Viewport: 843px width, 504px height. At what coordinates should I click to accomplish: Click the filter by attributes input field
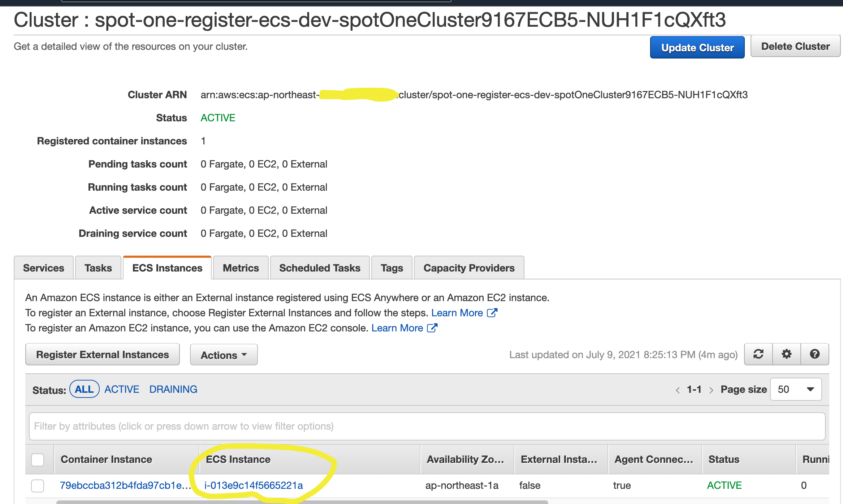coord(427,426)
